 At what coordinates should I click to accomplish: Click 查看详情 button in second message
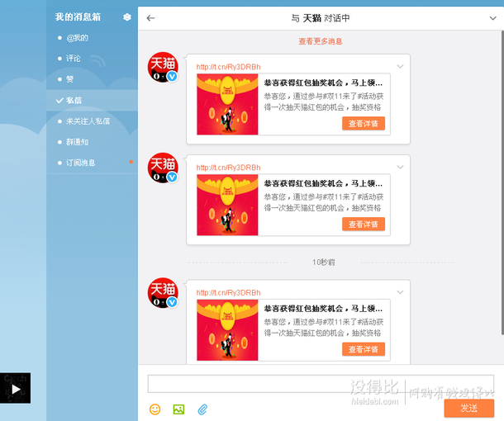[x=364, y=225]
